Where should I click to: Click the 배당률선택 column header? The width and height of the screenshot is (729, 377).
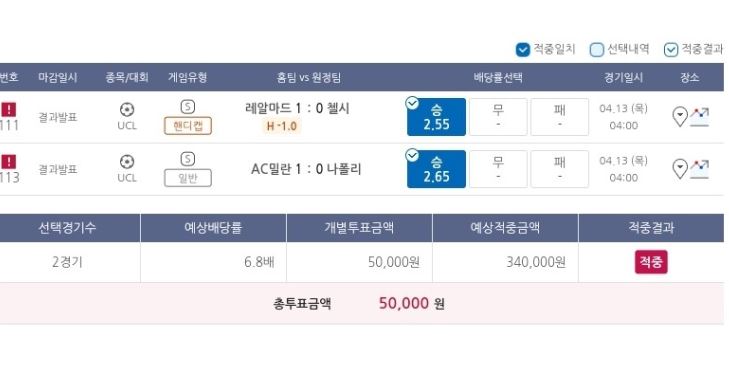coord(498,77)
